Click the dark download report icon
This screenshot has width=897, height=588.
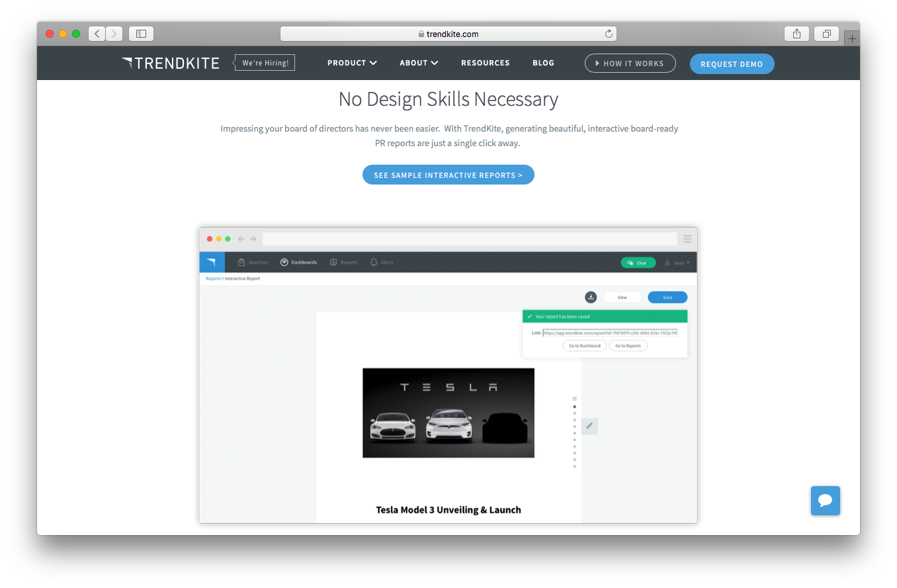click(591, 297)
